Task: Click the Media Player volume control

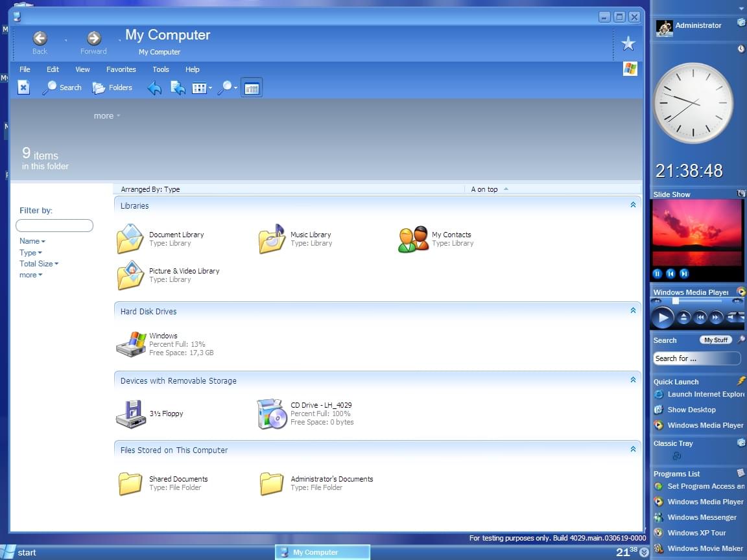Action: 735,317
